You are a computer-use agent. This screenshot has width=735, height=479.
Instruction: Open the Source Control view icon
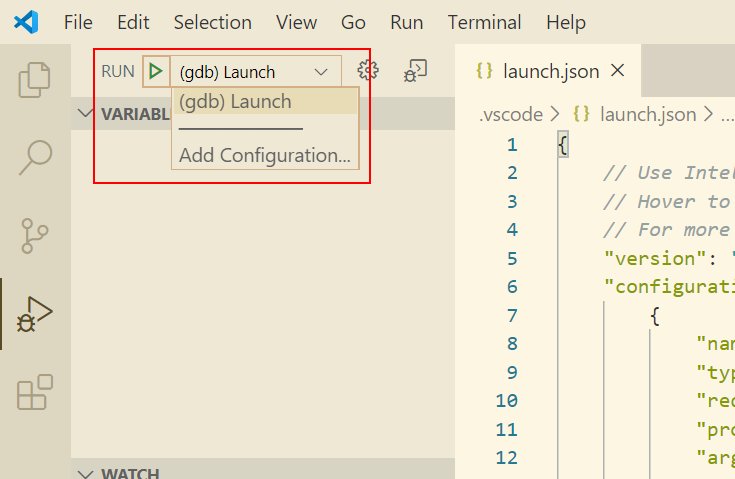click(x=35, y=235)
